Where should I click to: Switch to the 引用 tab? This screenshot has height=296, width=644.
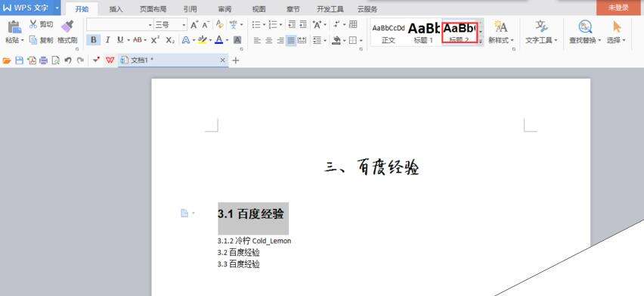[190, 8]
